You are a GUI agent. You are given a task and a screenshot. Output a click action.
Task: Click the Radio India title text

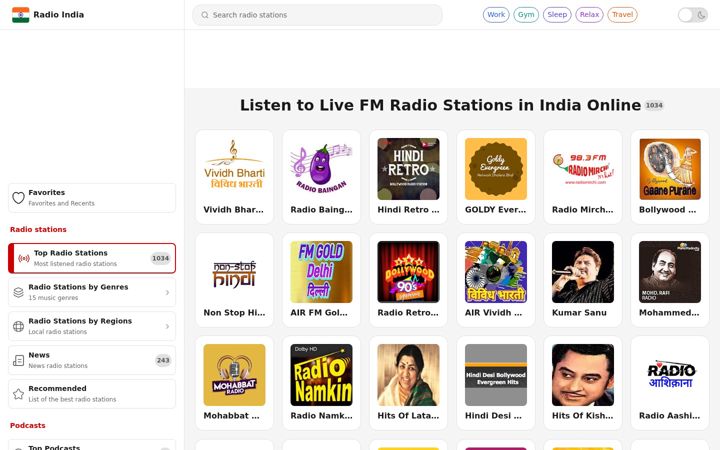[59, 15]
